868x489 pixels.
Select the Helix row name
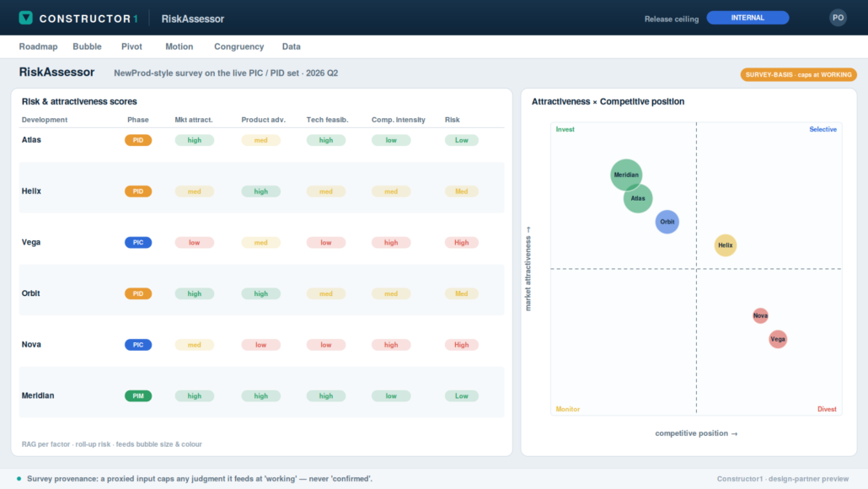31,191
